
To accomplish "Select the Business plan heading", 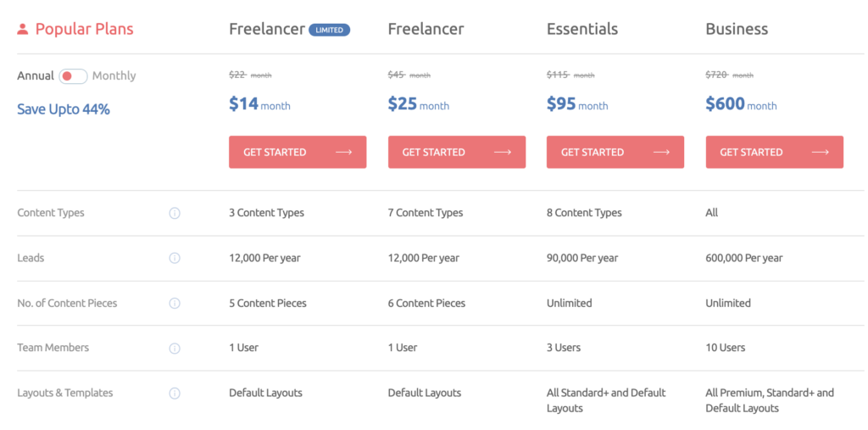I will [x=737, y=29].
